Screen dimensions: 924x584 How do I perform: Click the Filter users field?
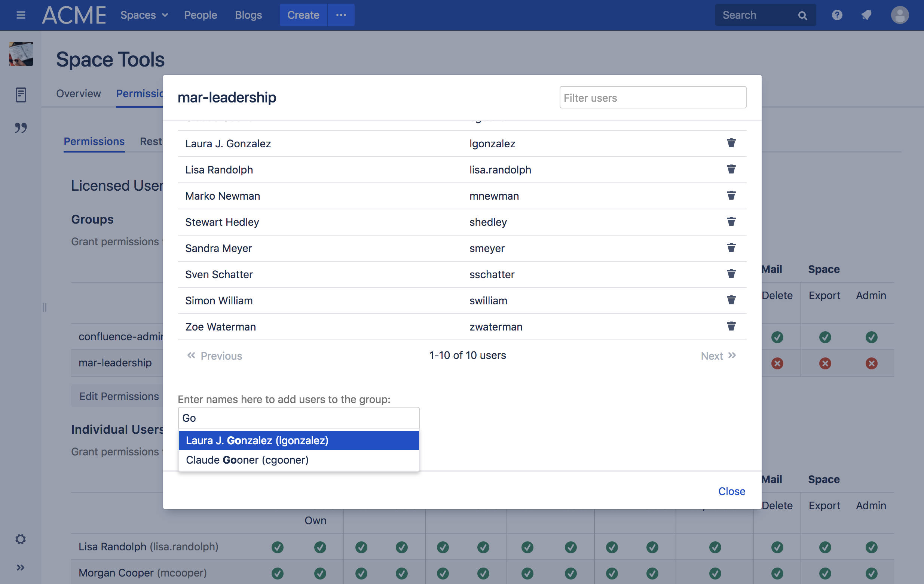tap(652, 98)
